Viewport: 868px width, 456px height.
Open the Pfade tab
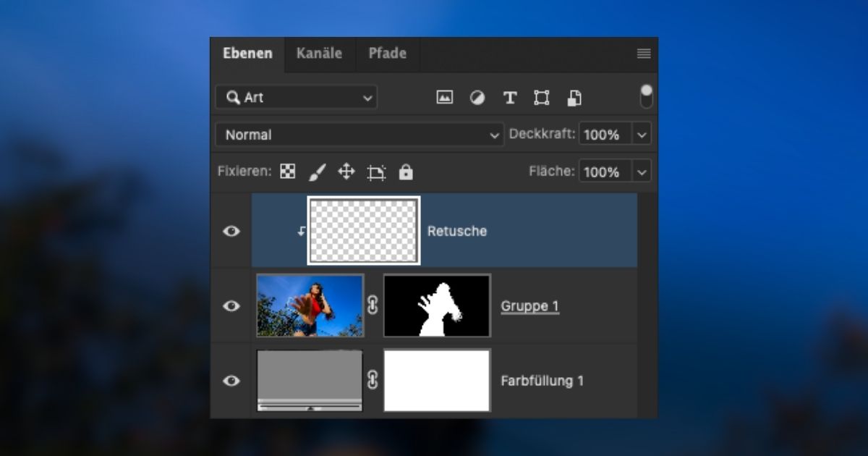[x=387, y=54]
